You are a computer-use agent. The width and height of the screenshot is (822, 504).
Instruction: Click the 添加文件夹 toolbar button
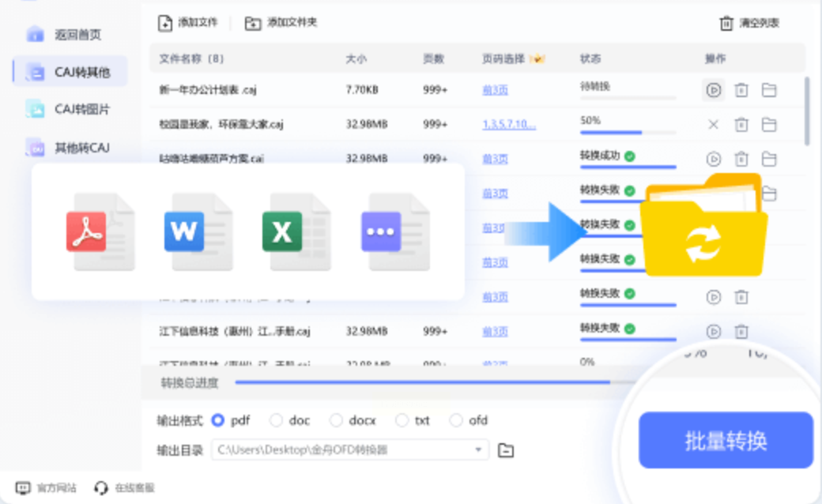coord(281,23)
